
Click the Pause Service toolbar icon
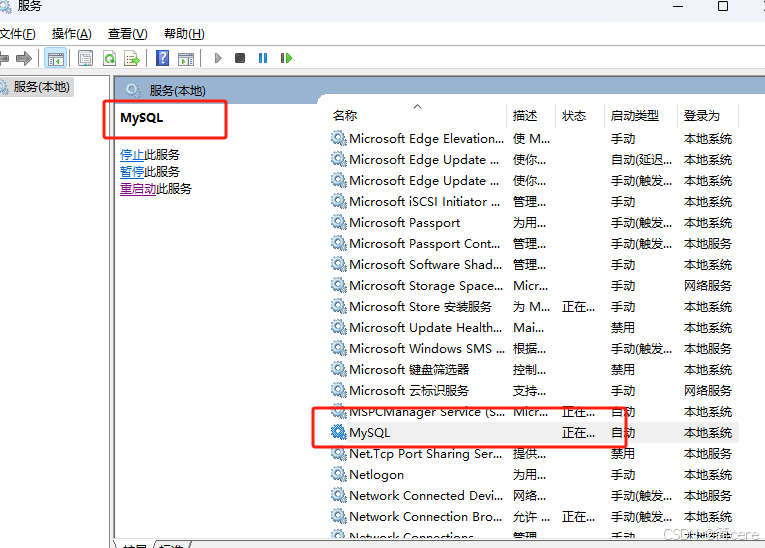263,58
